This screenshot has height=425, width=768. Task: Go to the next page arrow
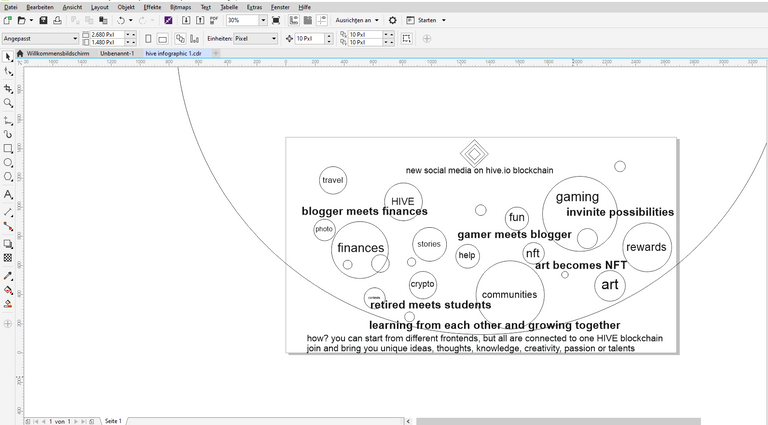click(x=76, y=421)
